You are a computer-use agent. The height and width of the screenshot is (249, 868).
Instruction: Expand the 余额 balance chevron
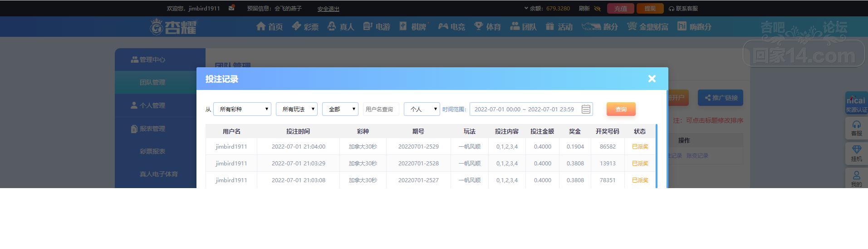[x=526, y=8]
